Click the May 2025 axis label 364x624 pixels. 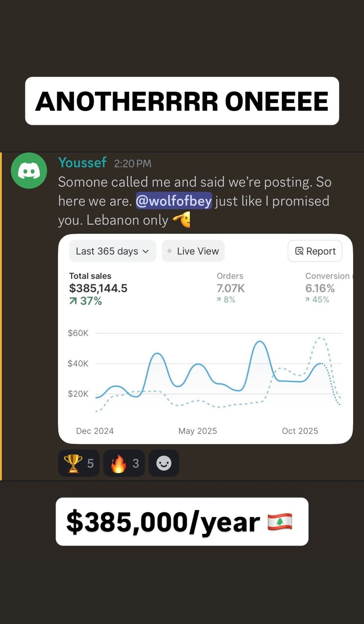click(198, 431)
